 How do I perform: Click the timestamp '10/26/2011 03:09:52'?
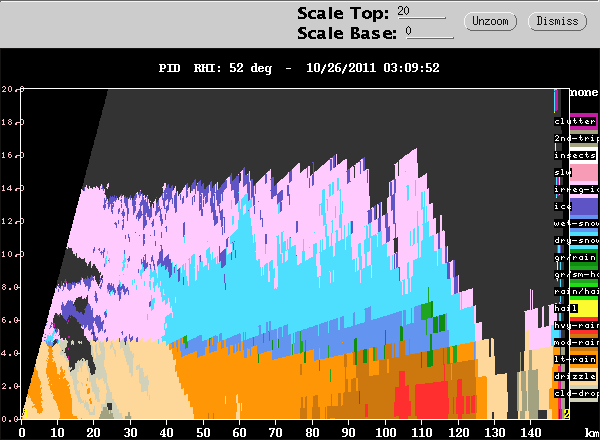tap(373, 68)
